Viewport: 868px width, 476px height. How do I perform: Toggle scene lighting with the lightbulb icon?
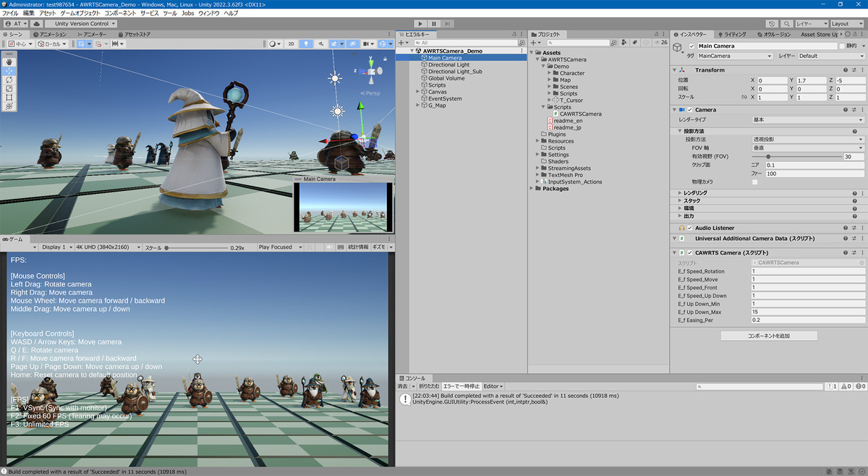[x=307, y=44]
